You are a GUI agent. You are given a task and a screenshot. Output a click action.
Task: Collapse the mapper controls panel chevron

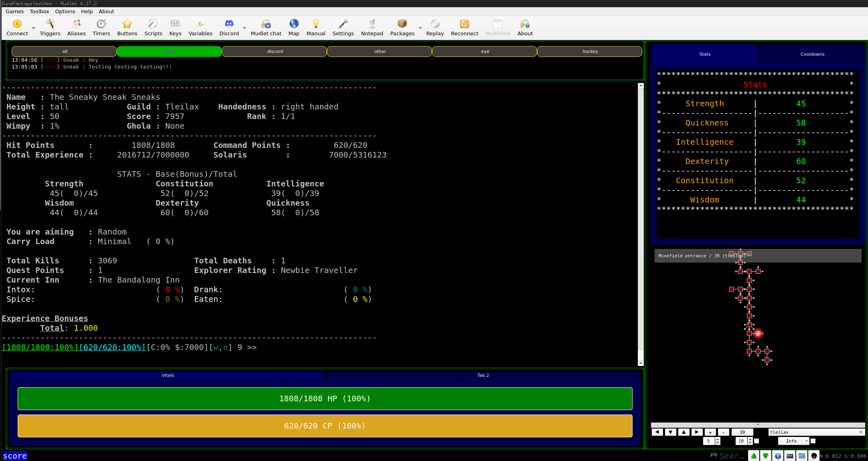pyautogui.click(x=758, y=425)
